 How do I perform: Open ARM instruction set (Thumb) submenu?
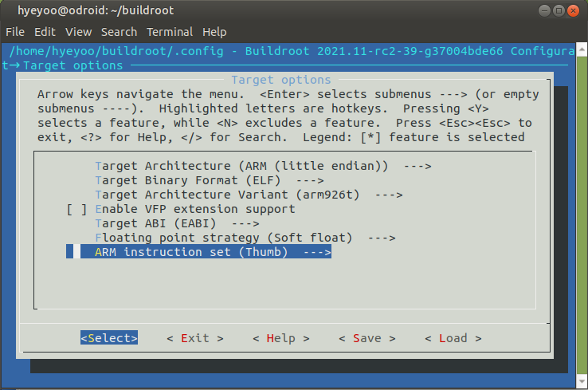pyautogui.click(x=198, y=252)
